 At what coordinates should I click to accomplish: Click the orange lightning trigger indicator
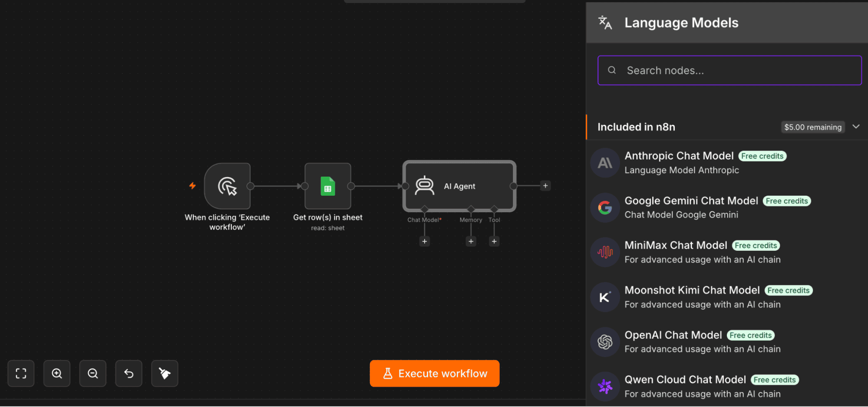pyautogui.click(x=192, y=186)
